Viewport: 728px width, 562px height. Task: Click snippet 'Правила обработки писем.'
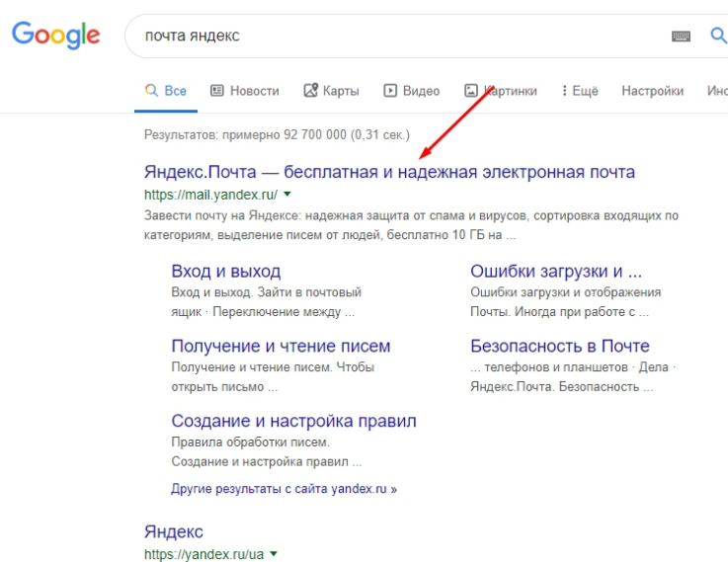click(250, 442)
